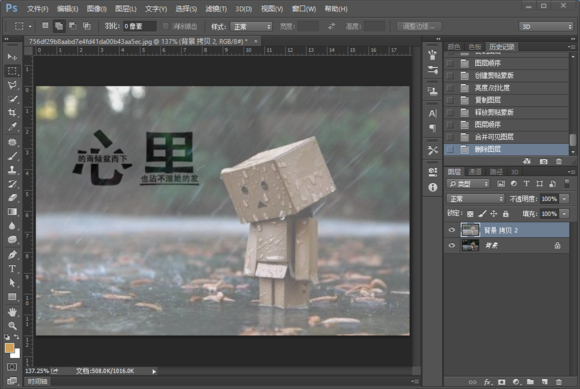
Task: Select the Path Selection tool
Action: [x=12, y=283]
